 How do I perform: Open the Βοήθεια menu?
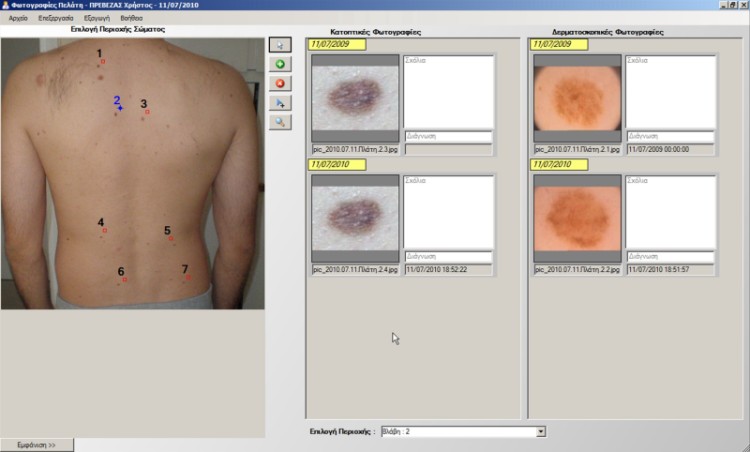[x=131, y=18]
